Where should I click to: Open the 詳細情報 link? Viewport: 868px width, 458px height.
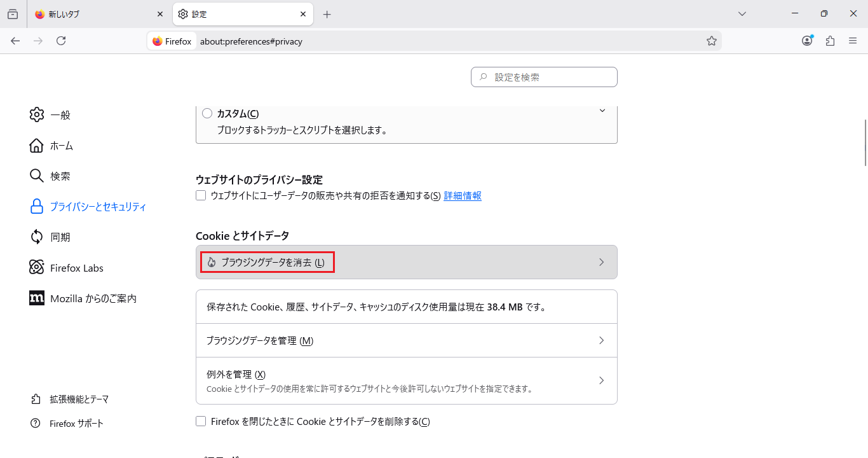[x=463, y=195]
